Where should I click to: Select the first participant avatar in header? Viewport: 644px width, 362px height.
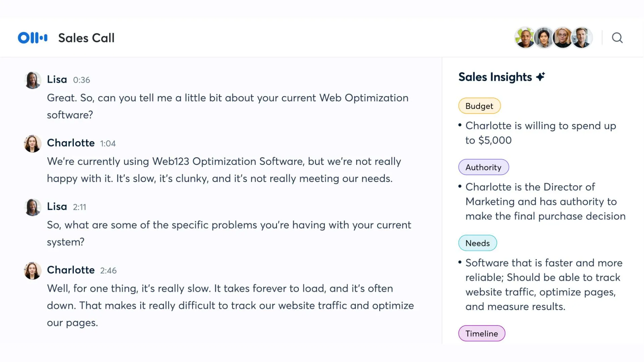coord(525,38)
